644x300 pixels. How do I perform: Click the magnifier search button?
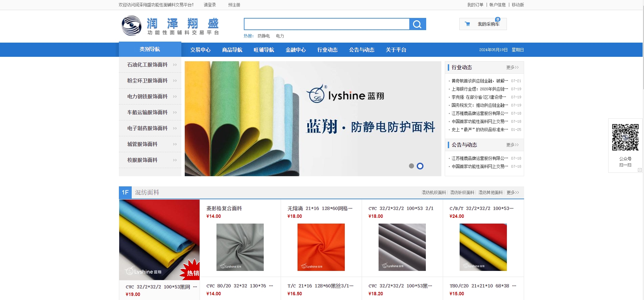[417, 24]
